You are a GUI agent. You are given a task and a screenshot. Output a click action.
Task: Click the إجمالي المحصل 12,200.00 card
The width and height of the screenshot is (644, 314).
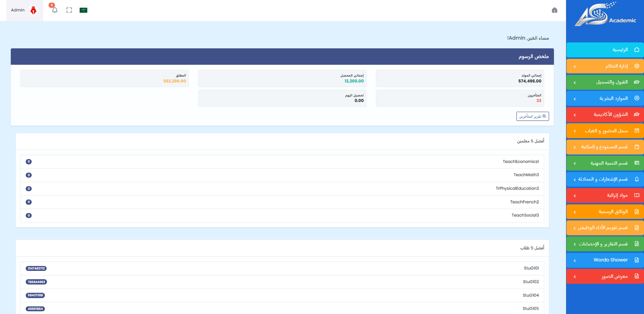(x=282, y=79)
